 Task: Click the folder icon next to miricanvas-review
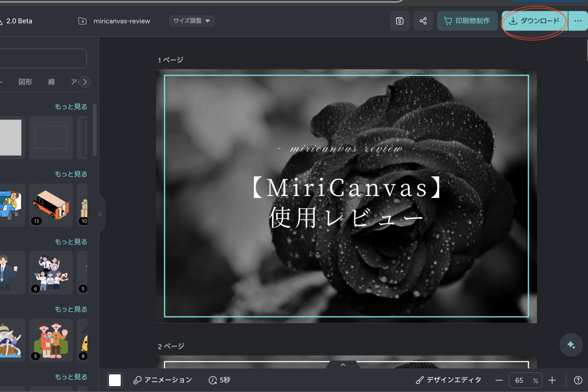[83, 21]
